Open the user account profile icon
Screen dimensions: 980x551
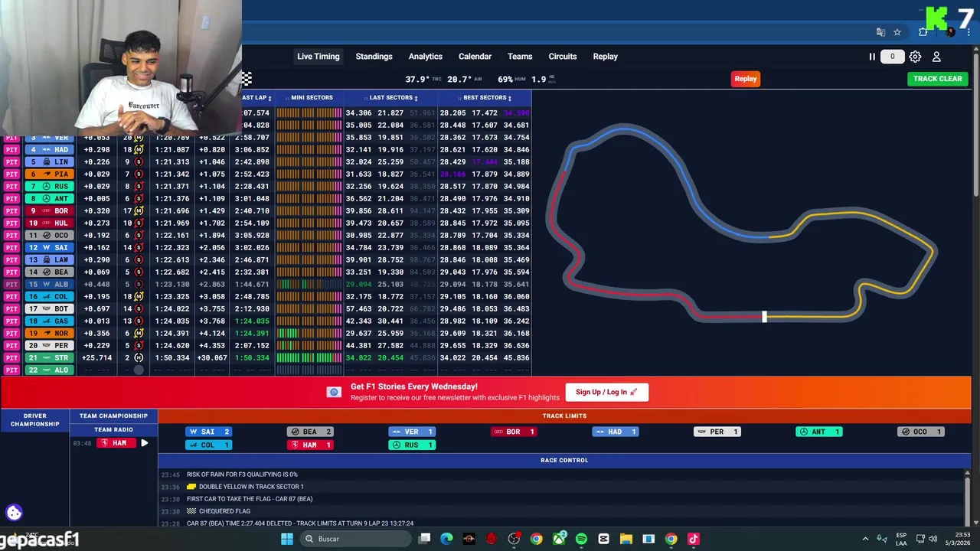point(936,57)
